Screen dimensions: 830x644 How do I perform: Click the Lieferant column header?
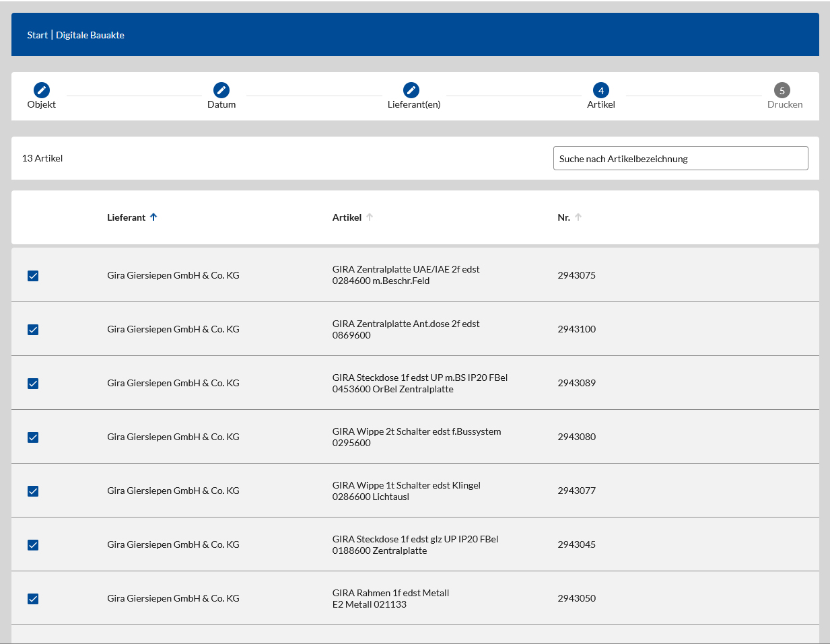pyautogui.click(x=127, y=217)
